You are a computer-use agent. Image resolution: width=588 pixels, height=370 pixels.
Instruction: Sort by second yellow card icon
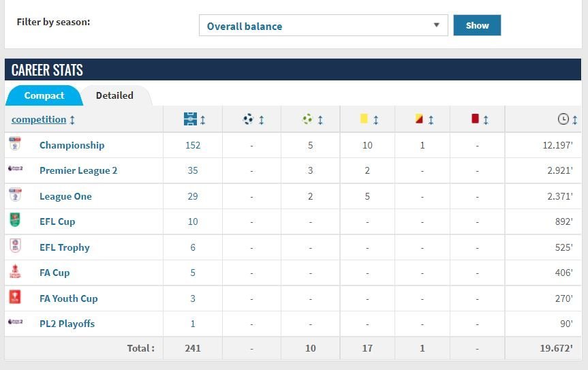tap(423, 119)
